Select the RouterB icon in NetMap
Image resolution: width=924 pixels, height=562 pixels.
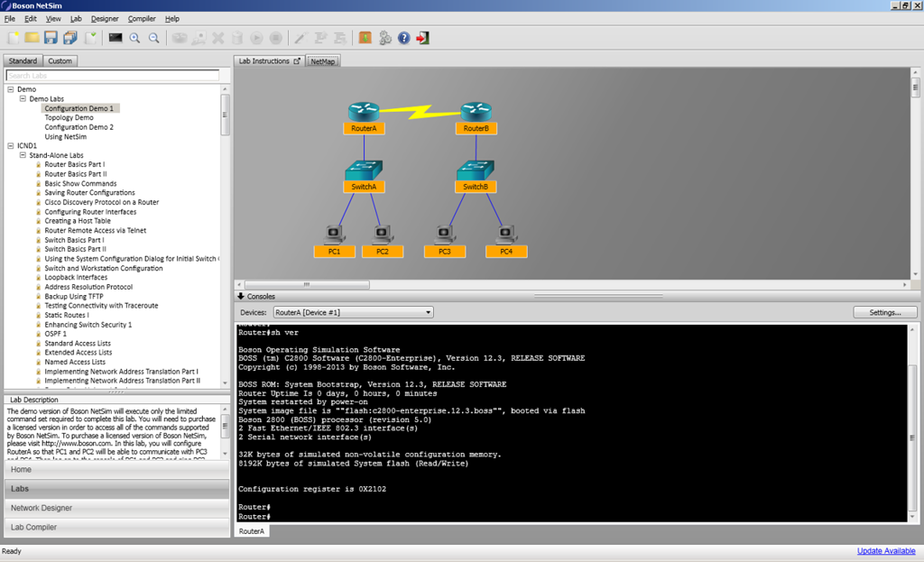(476, 111)
